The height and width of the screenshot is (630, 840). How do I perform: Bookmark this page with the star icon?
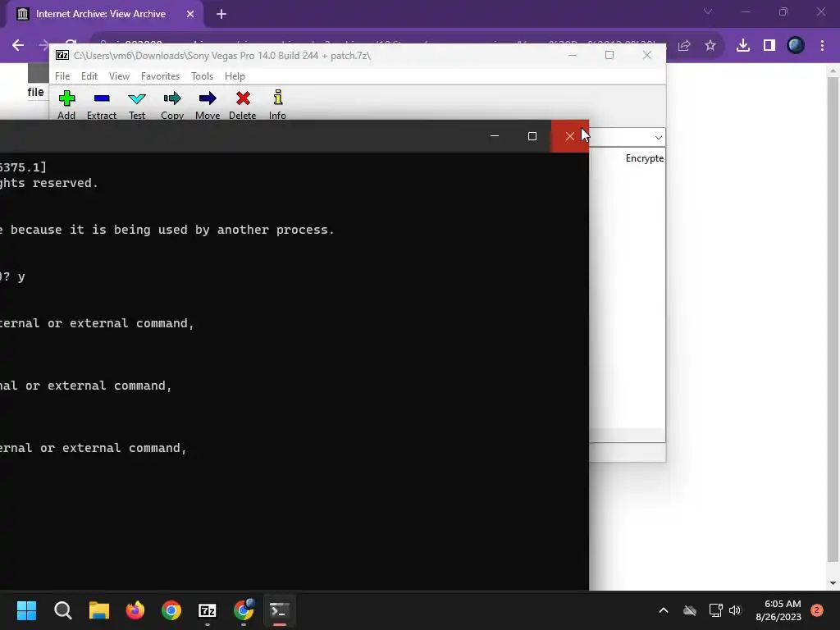tap(710, 46)
